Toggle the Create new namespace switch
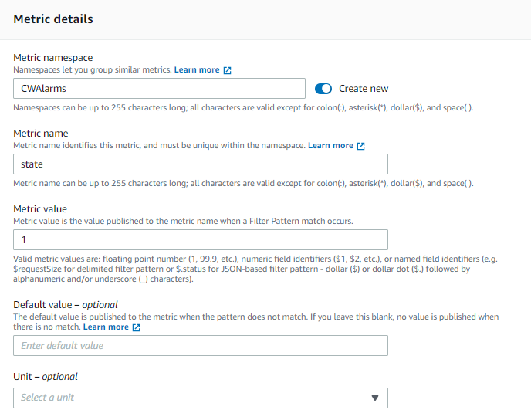The height and width of the screenshot is (420, 531). point(323,89)
